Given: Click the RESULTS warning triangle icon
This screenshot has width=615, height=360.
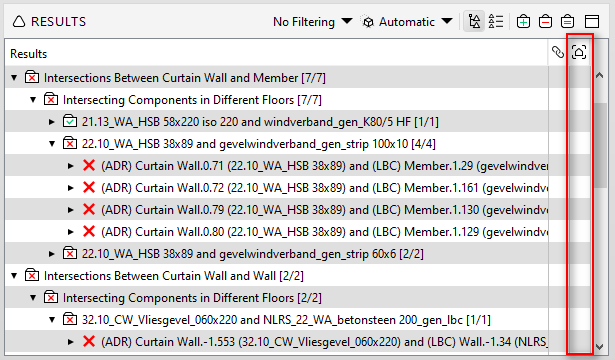Looking at the screenshot, I should tap(18, 21).
